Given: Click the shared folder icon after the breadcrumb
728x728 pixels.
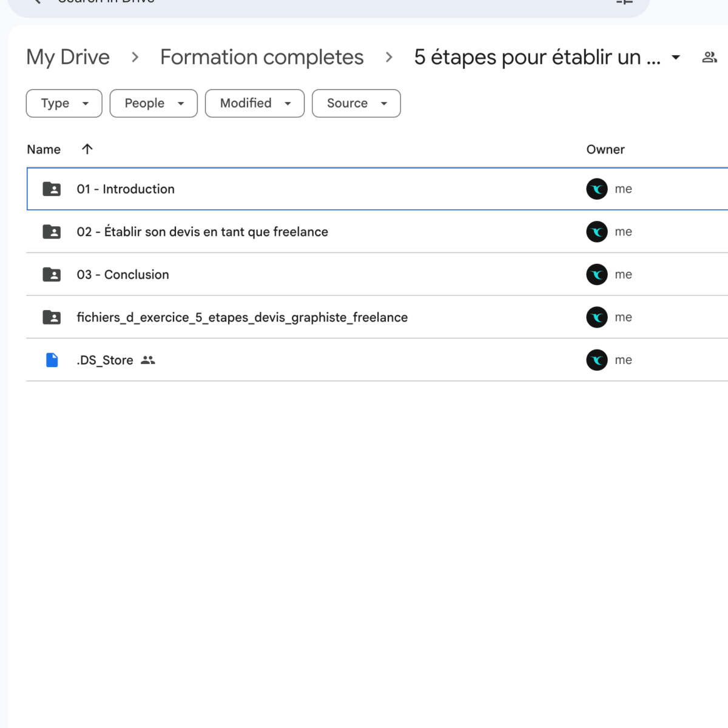Looking at the screenshot, I should [x=709, y=58].
